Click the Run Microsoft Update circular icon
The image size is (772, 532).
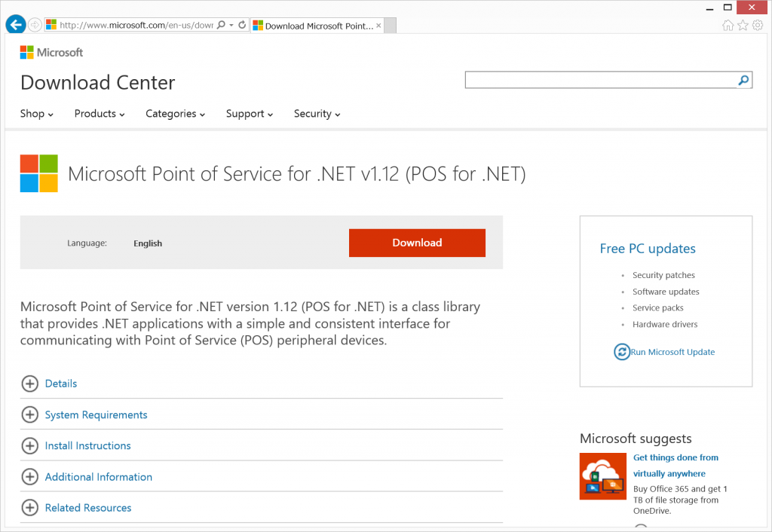click(621, 352)
